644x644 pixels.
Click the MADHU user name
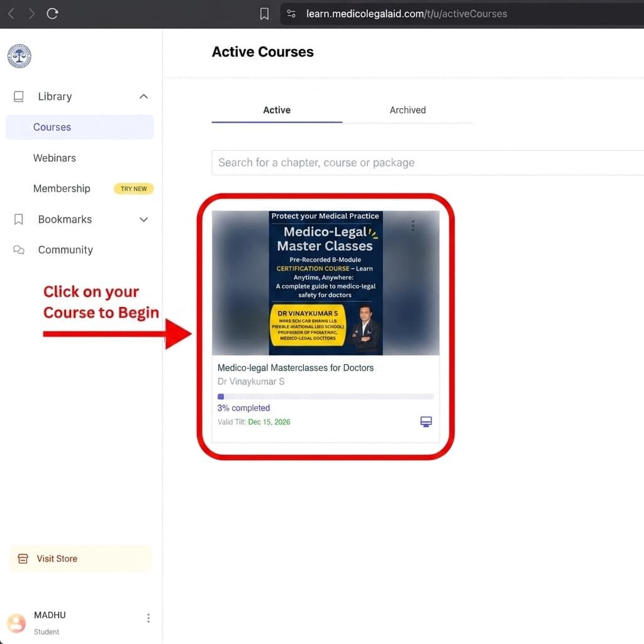click(x=50, y=615)
